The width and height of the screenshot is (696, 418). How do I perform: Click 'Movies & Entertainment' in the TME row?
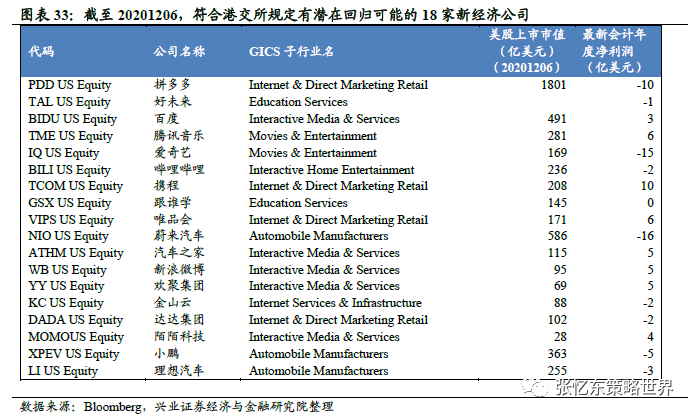coord(312,136)
